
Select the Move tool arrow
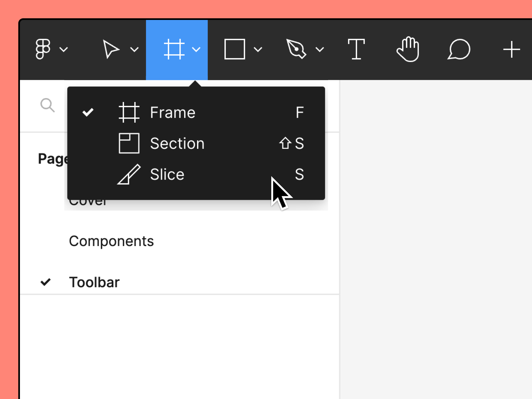point(111,49)
